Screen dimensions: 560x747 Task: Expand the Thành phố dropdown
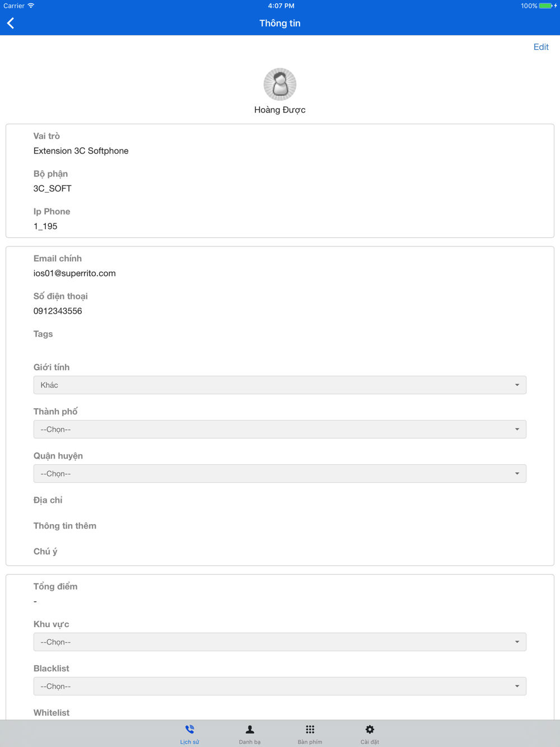pos(280,429)
